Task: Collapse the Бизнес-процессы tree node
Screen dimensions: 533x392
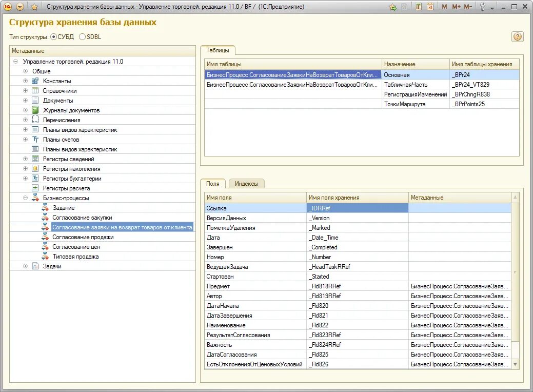Action: pos(25,198)
